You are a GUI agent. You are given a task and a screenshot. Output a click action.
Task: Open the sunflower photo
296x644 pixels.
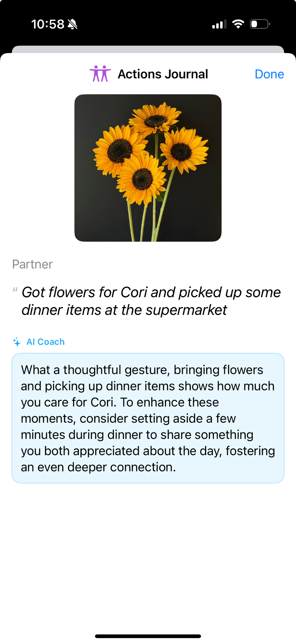point(148,168)
